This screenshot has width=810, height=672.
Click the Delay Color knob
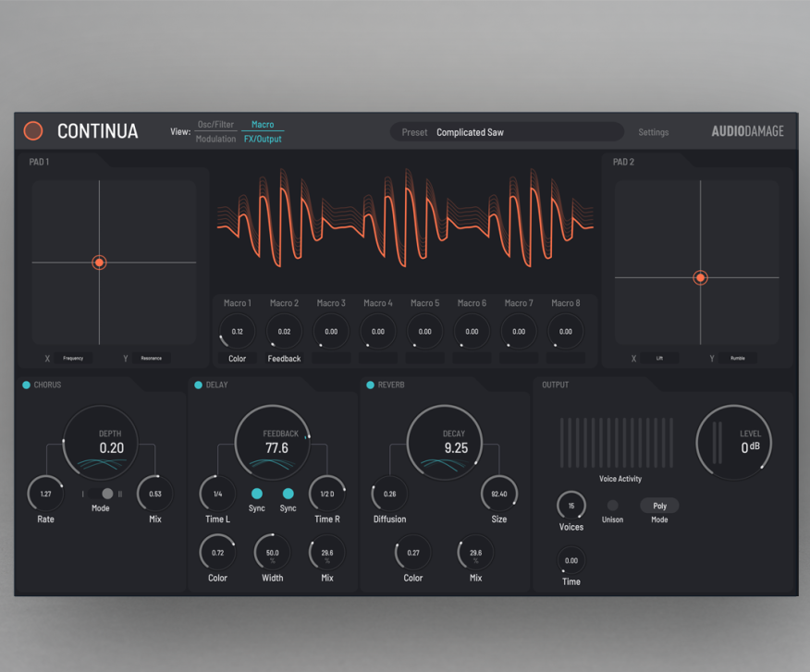click(217, 553)
